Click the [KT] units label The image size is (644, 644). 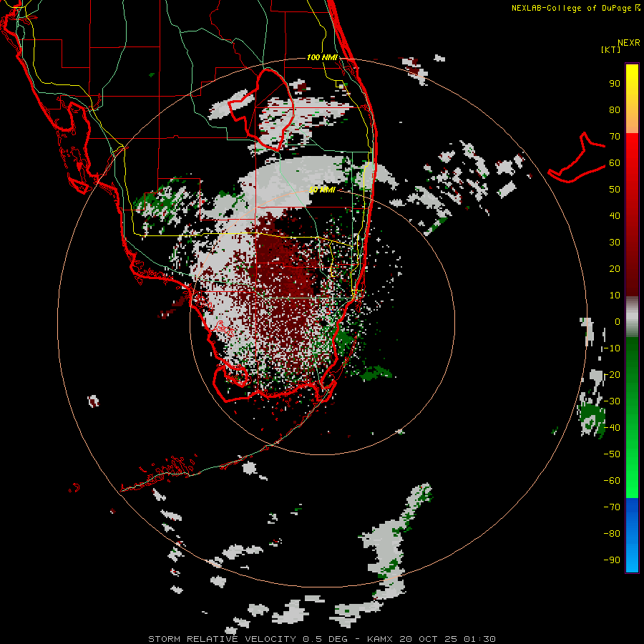[611, 49]
